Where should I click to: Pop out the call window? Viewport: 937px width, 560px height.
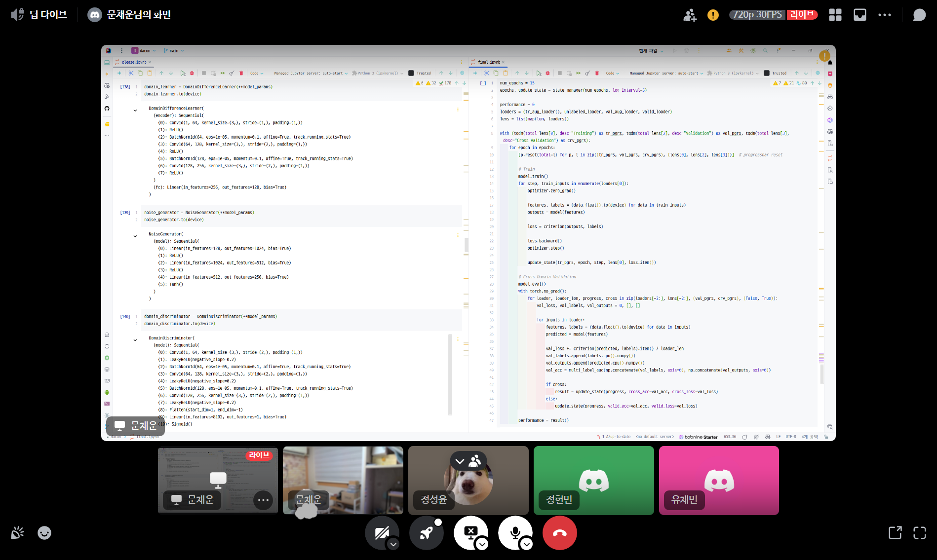895,533
